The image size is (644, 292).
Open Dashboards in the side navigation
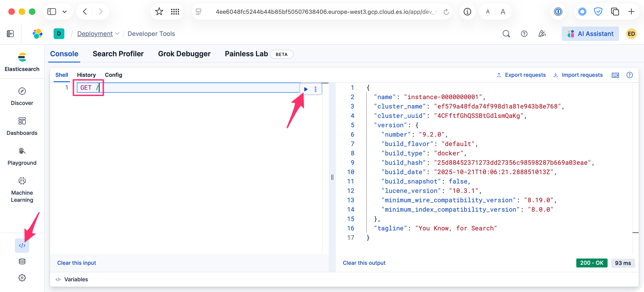(x=22, y=126)
